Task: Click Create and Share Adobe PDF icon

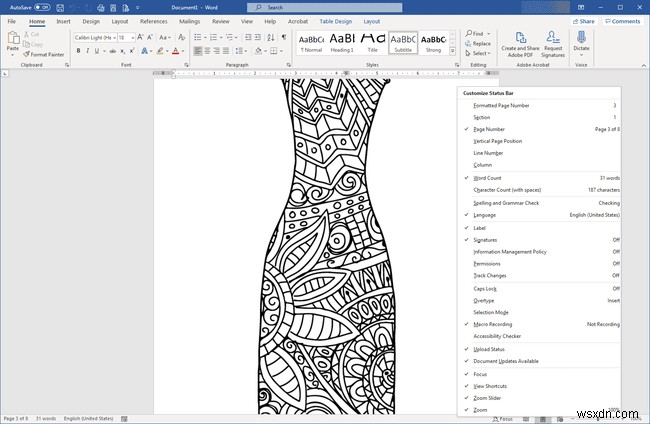Action: pyautogui.click(x=521, y=39)
